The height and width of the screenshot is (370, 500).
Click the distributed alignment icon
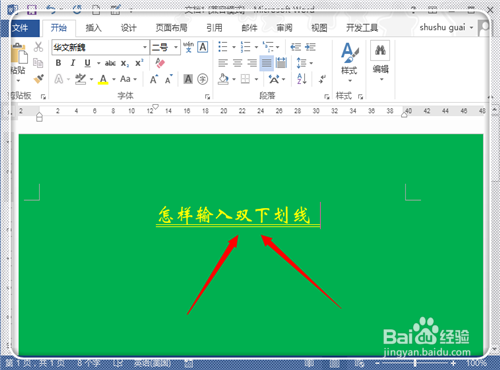point(281,63)
